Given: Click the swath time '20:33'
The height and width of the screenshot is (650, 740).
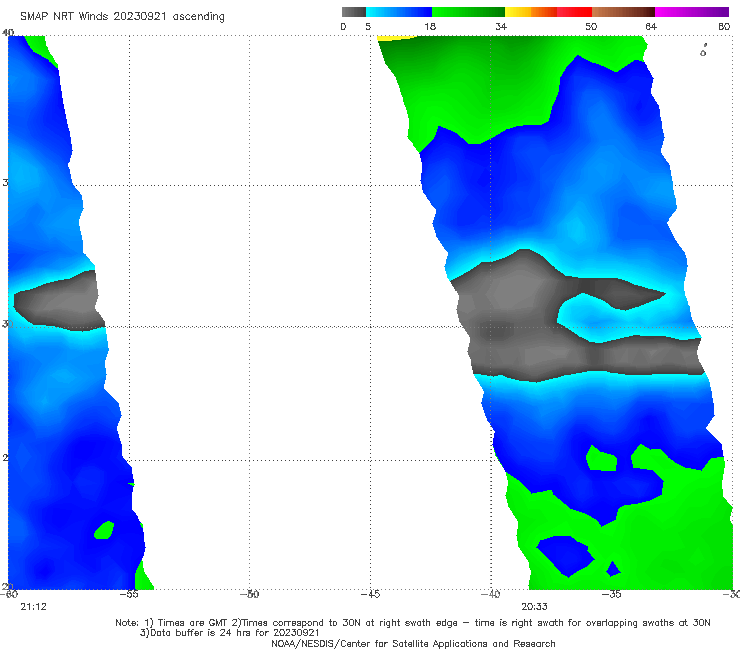Looking at the screenshot, I should 534,607.
